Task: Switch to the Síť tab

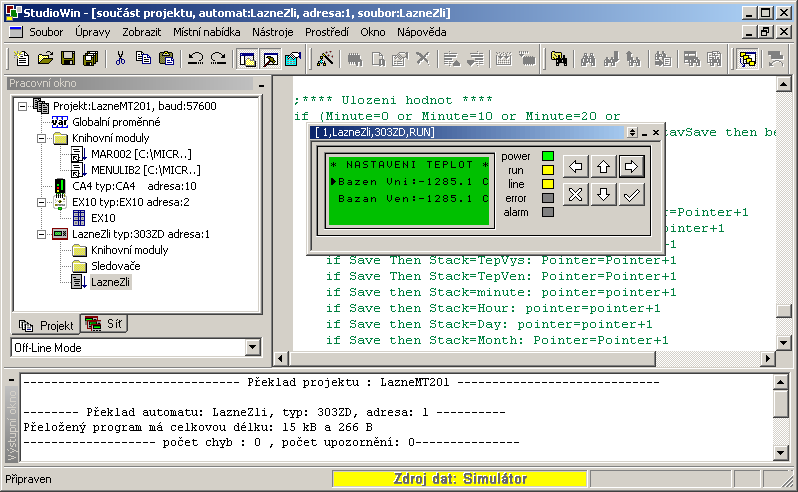Action: click(104, 324)
